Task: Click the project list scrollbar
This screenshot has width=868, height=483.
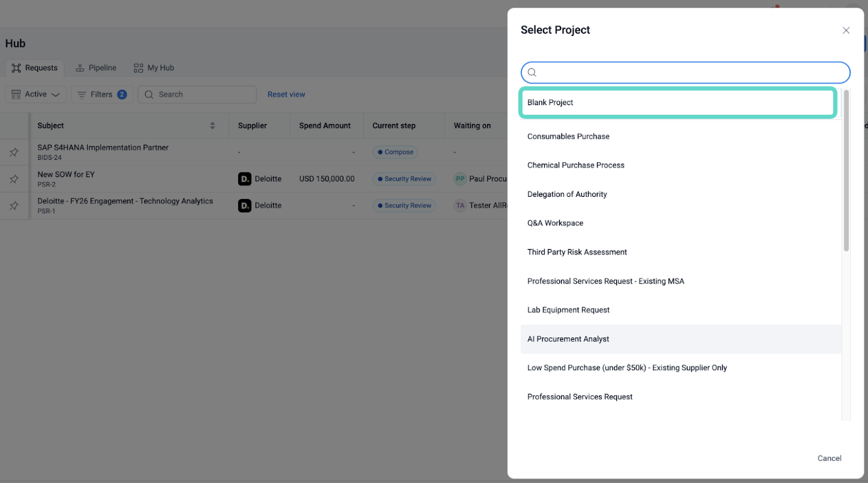Action: pos(846,171)
